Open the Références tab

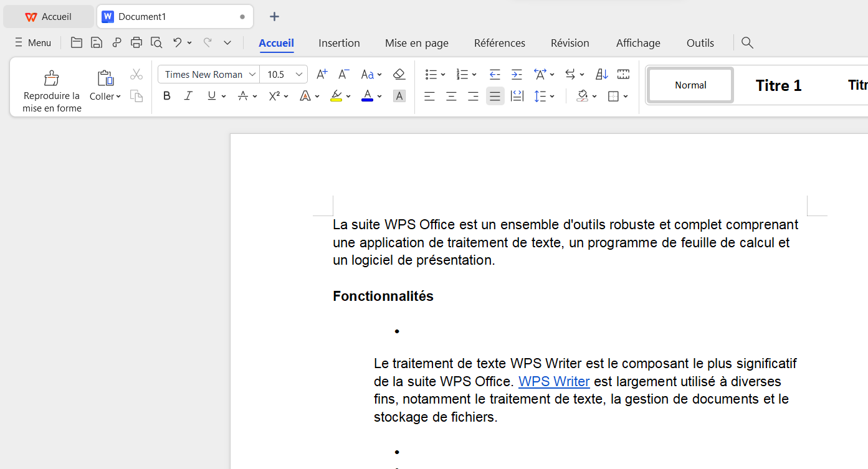point(500,43)
